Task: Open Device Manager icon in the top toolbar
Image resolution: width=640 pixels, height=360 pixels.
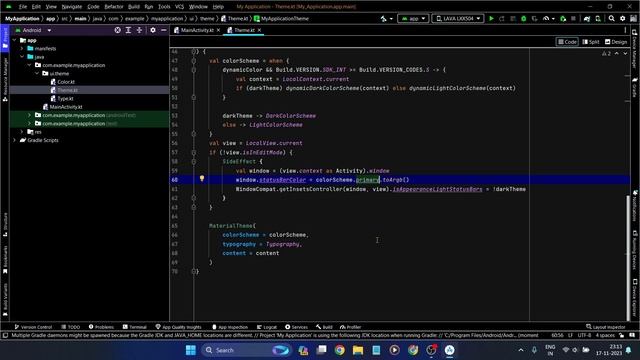Action: click(x=598, y=19)
